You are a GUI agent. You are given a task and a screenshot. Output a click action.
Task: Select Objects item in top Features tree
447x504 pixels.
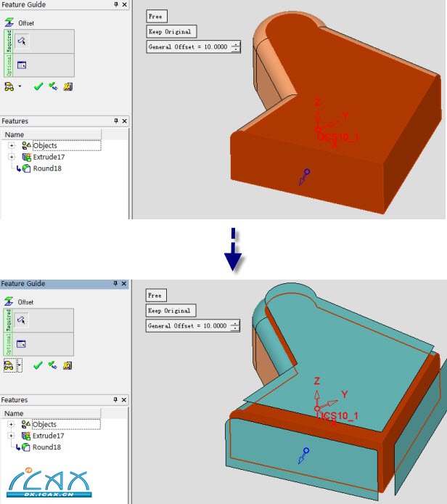45,145
